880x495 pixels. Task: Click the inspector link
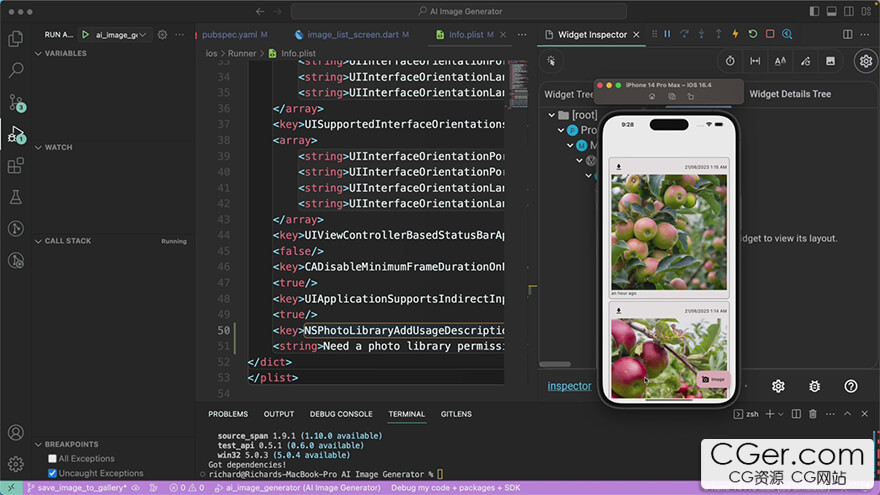click(569, 386)
